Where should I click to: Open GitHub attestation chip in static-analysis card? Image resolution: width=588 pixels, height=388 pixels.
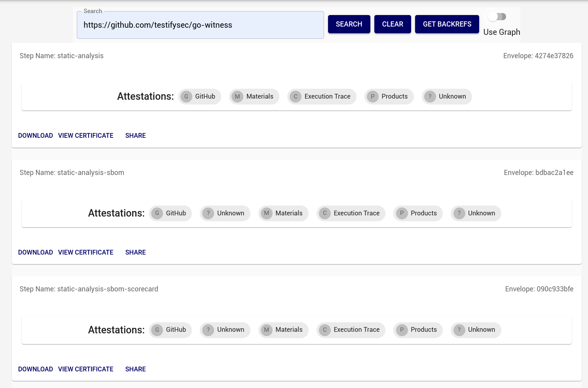(x=199, y=97)
